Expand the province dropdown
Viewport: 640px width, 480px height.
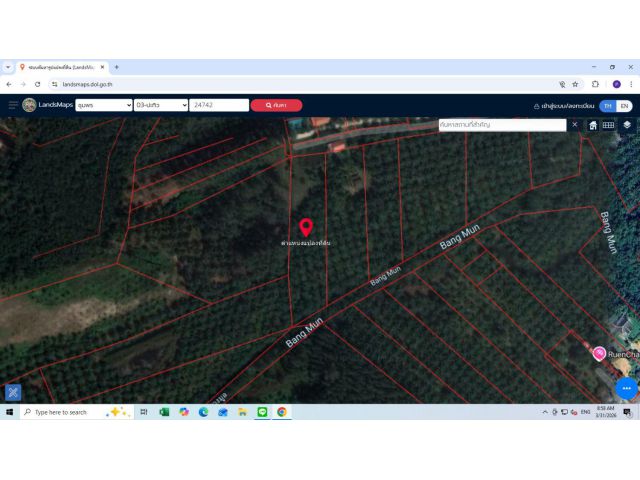104,105
